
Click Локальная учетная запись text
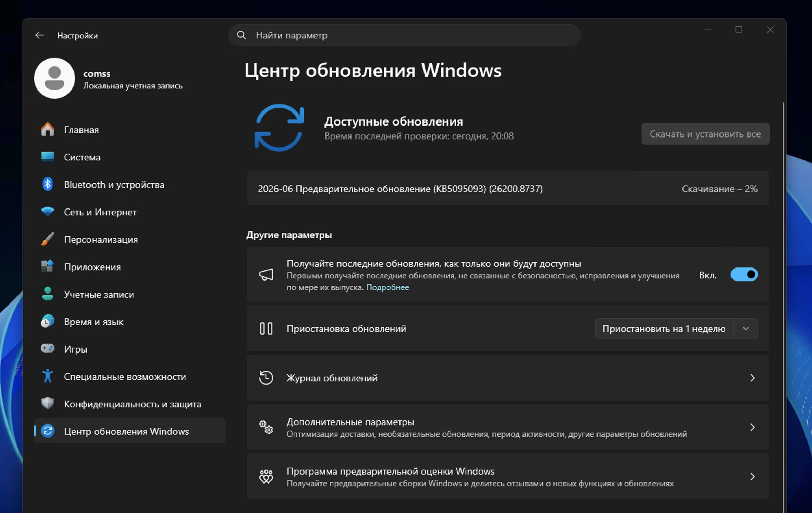click(133, 86)
